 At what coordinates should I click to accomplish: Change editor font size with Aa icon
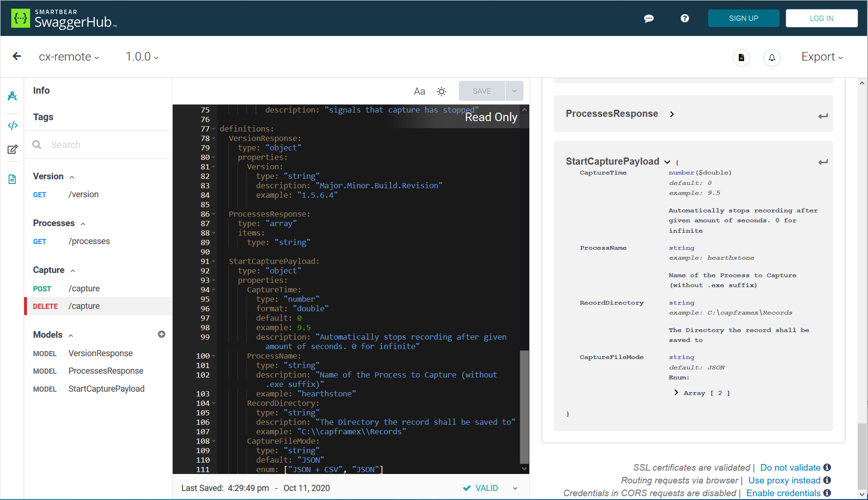[420, 91]
